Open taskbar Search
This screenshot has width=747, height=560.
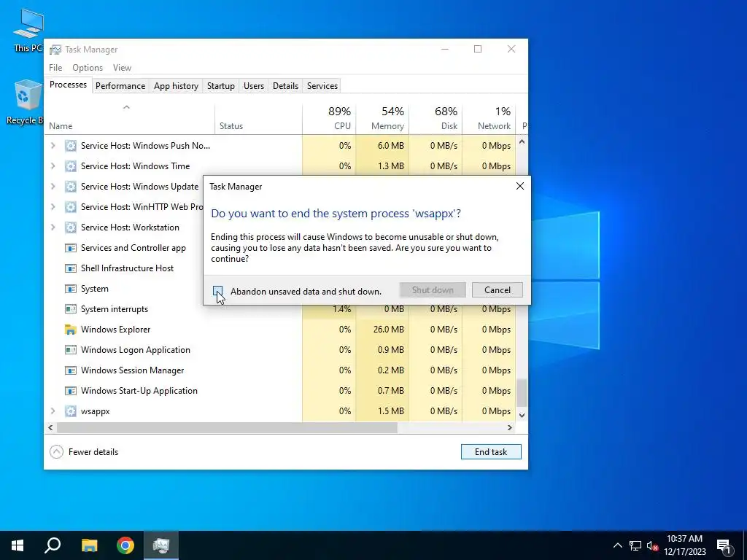pos(53,545)
